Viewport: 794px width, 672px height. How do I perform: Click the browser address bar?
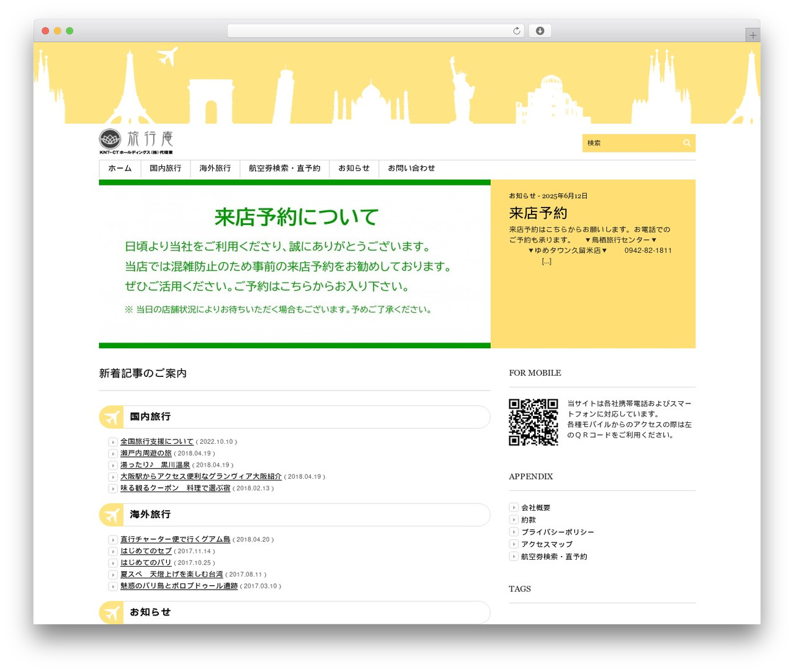click(x=376, y=31)
